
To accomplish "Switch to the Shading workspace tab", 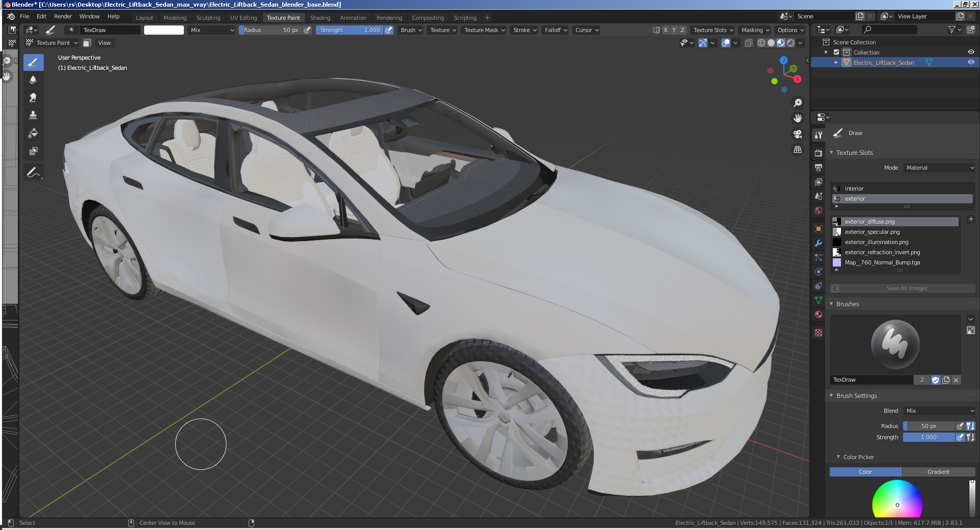I will point(320,18).
